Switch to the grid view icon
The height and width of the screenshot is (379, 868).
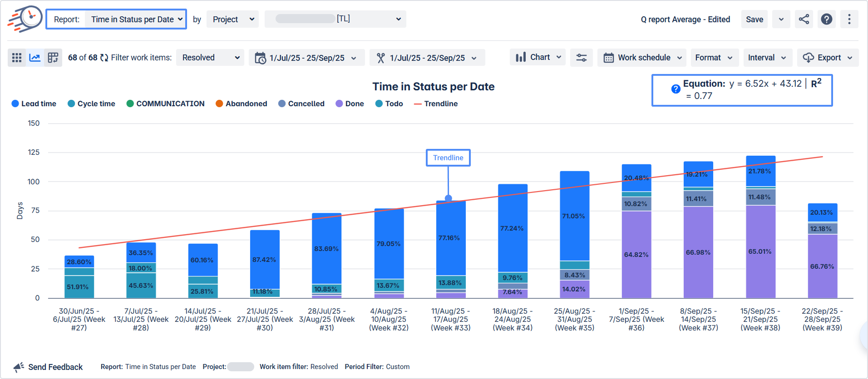click(x=17, y=58)
